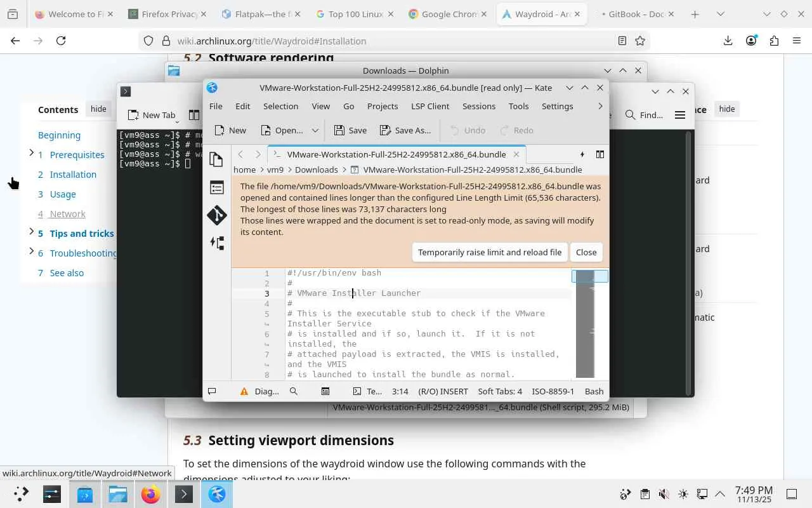This screenshot has width=812, height=508.
Task: Open the Projects menu in Kate
Action: pos(382,106)
